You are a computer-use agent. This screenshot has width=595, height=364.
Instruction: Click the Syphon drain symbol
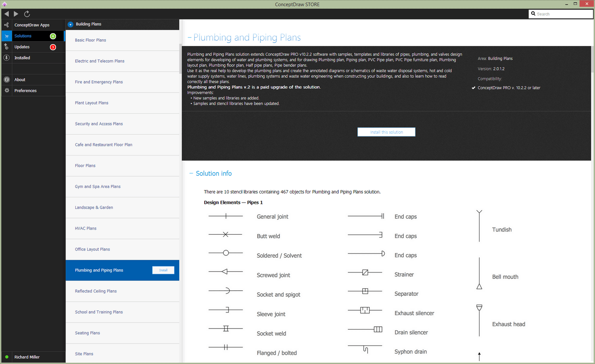pyautogui.click(x=365, y=349)
